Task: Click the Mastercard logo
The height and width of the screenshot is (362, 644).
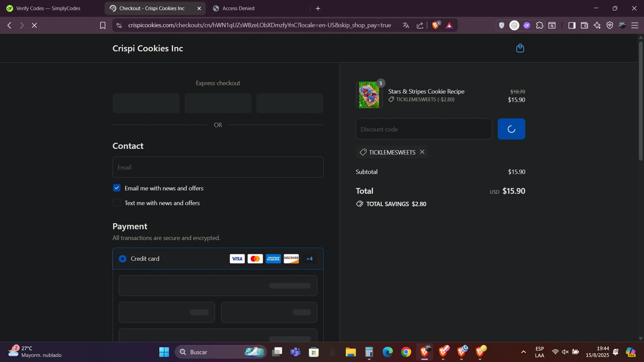Action: 255,259
